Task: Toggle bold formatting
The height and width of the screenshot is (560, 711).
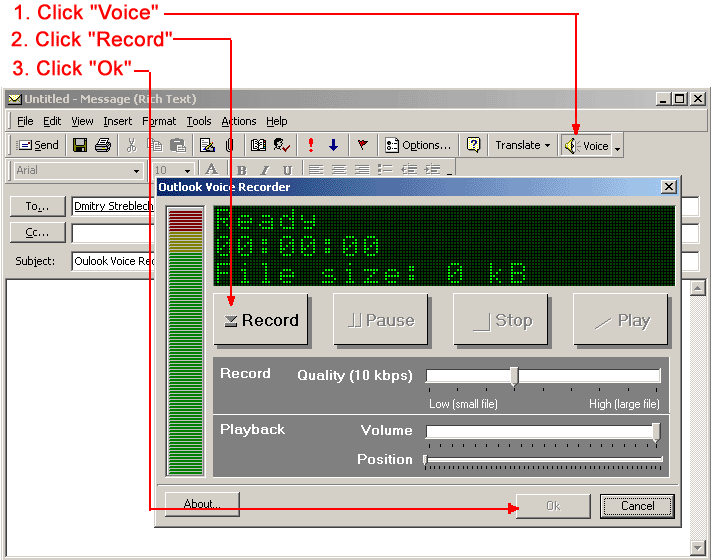Action: 242,170
